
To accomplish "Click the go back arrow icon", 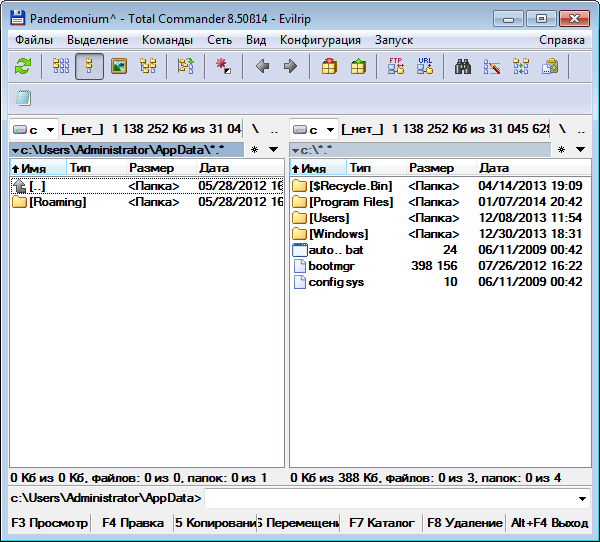I will pos(262,66).
